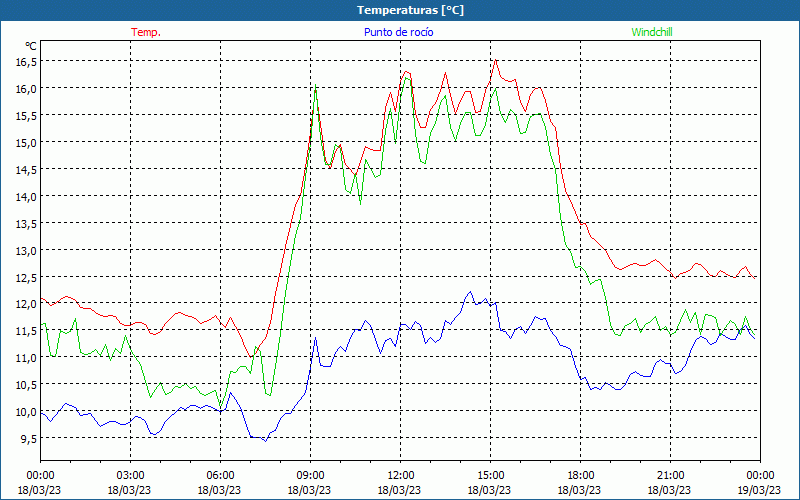Click the green windchill spike just after 09:00

[x=315, y=85]
